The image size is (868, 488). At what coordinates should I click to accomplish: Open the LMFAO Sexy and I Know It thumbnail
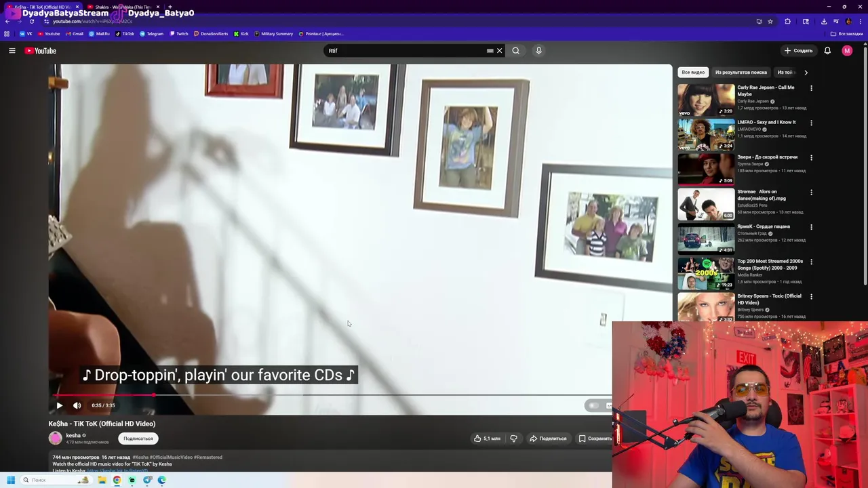coord(706,134)
